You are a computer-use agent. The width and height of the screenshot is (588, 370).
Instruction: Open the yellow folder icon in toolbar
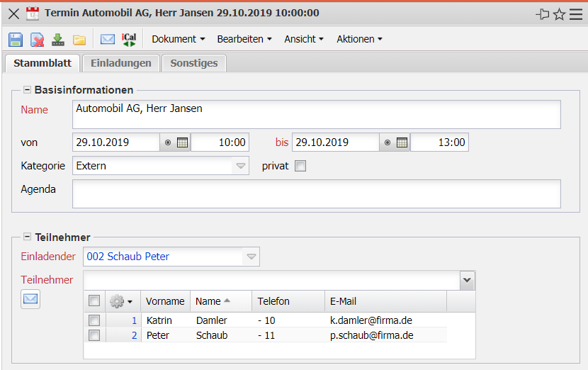pyautogui.click(x=79, y=39)
